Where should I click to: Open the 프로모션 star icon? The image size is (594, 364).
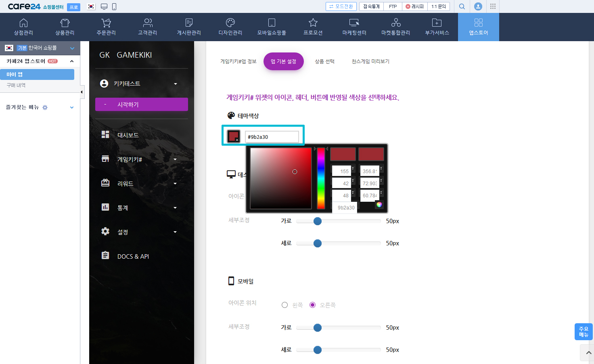(313, 23)
